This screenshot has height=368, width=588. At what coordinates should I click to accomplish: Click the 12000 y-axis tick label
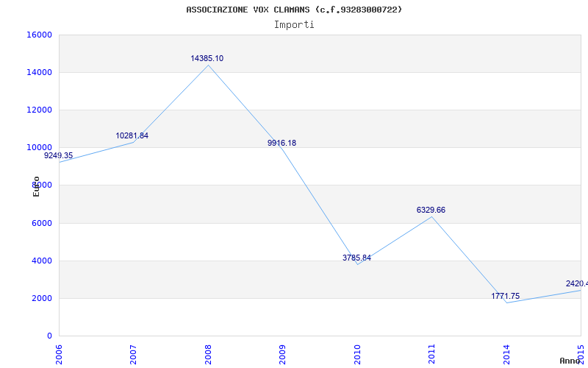[40, 110]
